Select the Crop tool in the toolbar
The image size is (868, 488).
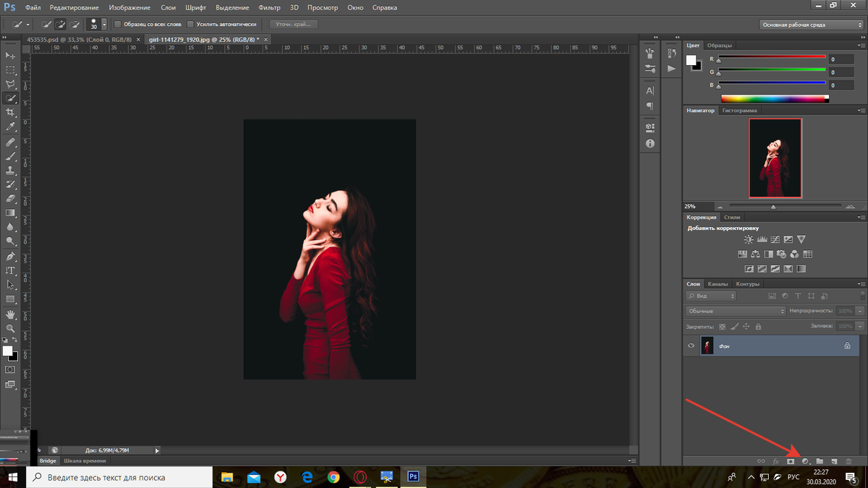(x=10, y=113)
